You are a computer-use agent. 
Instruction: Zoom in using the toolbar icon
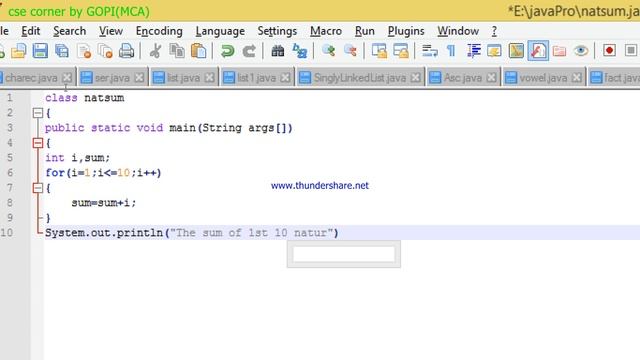pos(328,51)
